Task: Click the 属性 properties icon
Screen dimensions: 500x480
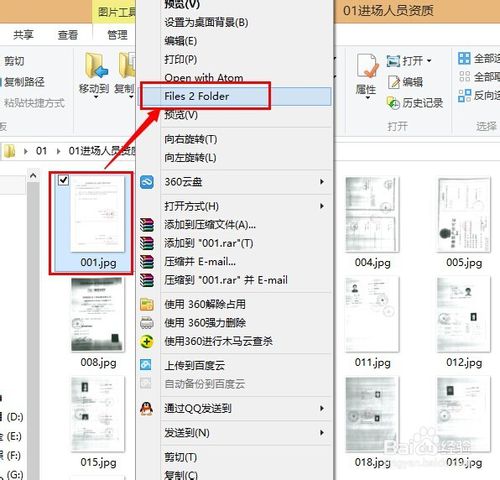Action: (367, 66)
